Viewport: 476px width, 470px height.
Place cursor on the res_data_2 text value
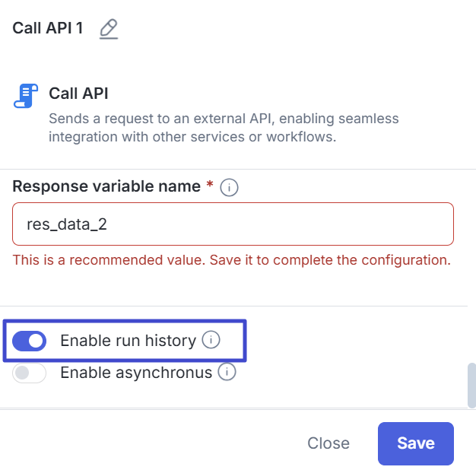(73, 224)
